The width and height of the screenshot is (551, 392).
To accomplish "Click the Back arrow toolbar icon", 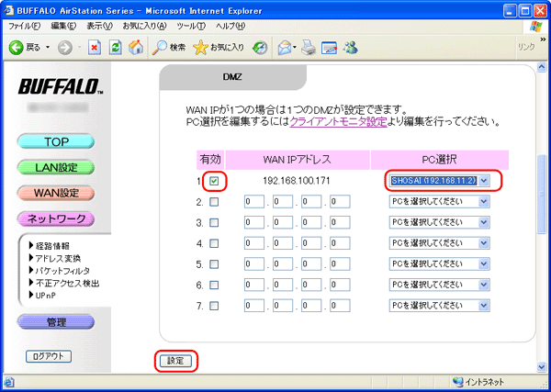I will coord(17,48).
